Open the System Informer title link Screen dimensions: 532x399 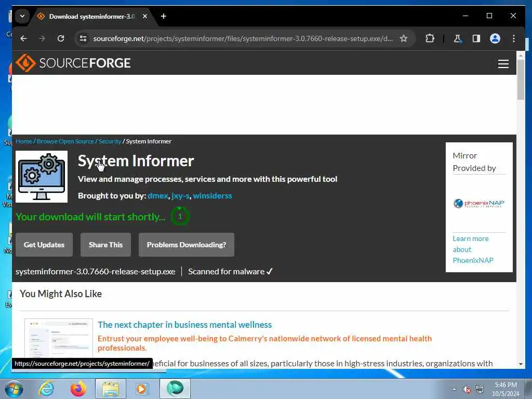136,161
